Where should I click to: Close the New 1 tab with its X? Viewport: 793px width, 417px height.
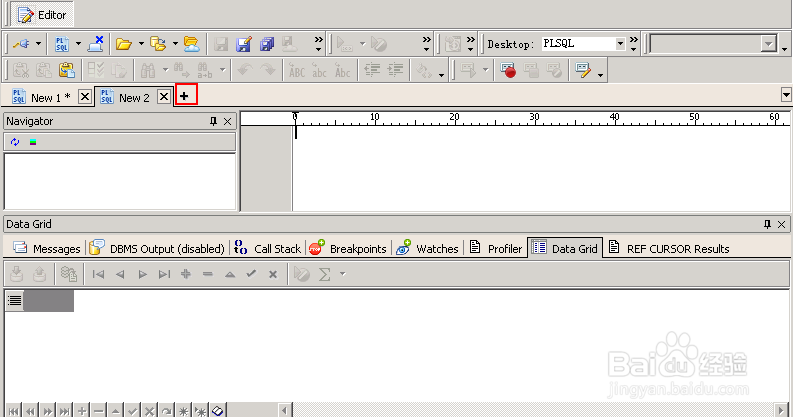[x=85, y=97]
